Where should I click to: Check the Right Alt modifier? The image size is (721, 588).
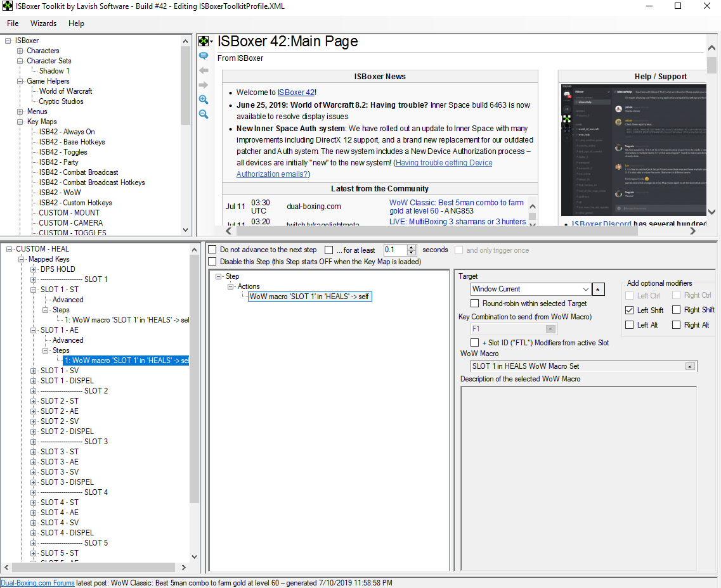tap(677, 325)
